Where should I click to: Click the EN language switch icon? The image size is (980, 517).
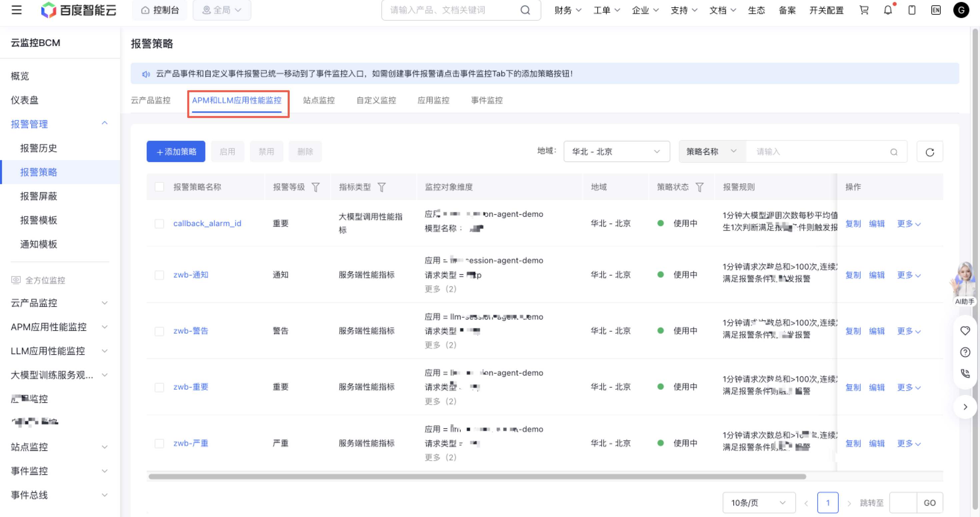935,10
